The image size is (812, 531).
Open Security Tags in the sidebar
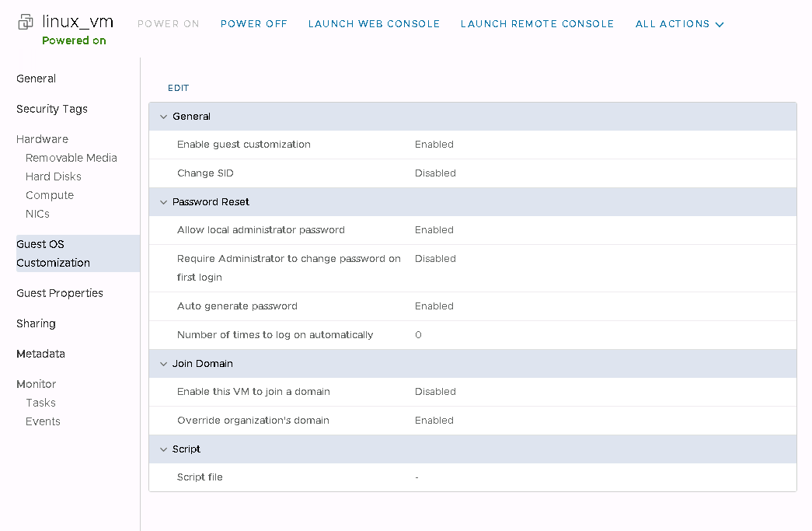[x=52, y=109]
